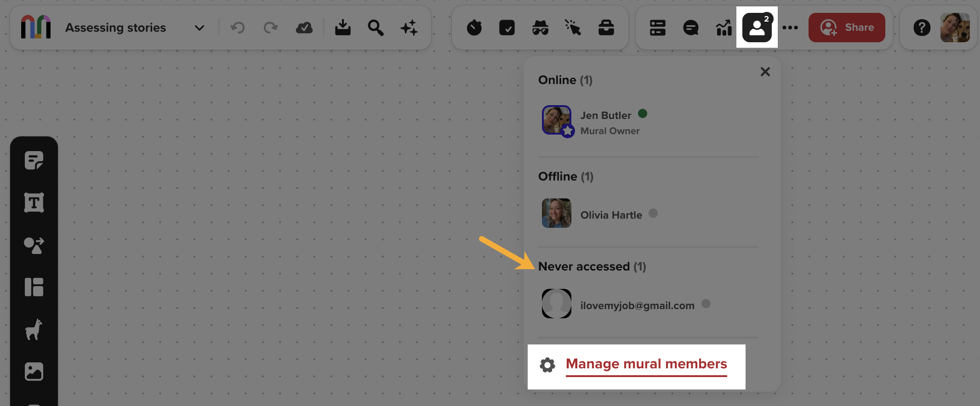Click the ilovemyjob@gmail.com email entry
The height and width of the screenshot is (406, 980).
coord(637,305)
